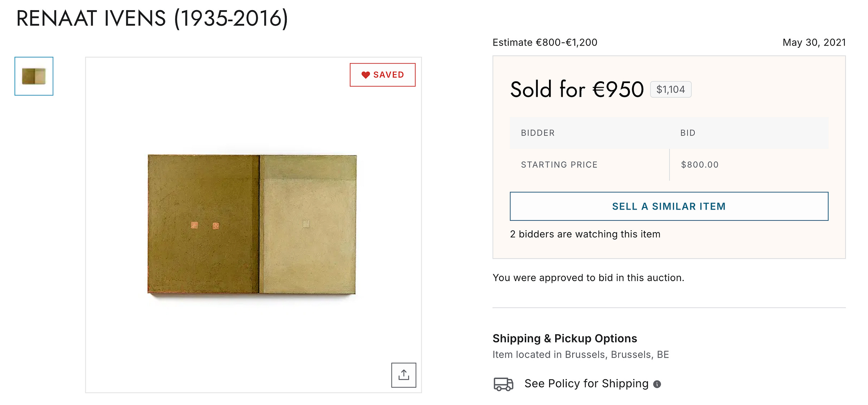Click the STARTING PRICE row
Screen dimensions: 868x405
[669, 165]
